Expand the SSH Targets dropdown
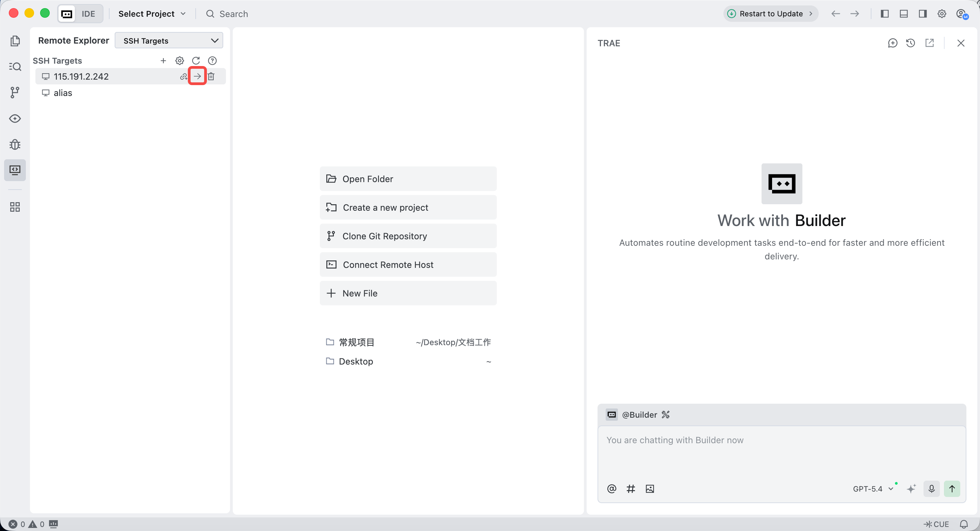The width and height of the screenshot is (980, 531). [169, 41]
